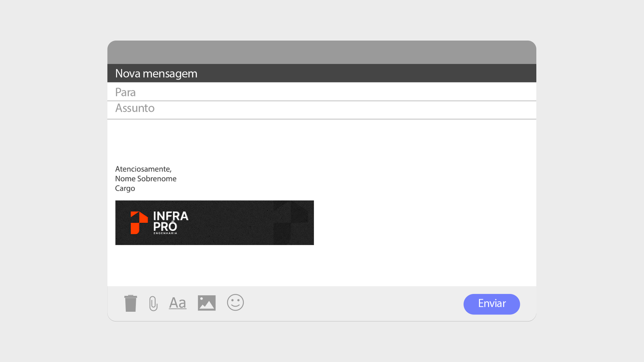Focus the Para recipient field

click(322, 92)
